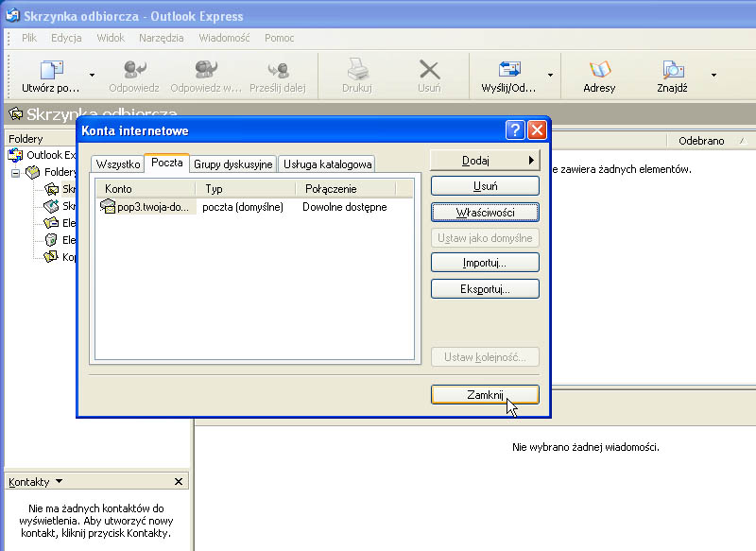Click the Właściwości button
This screenshot has height=551, width=756.
pos(485,212)
